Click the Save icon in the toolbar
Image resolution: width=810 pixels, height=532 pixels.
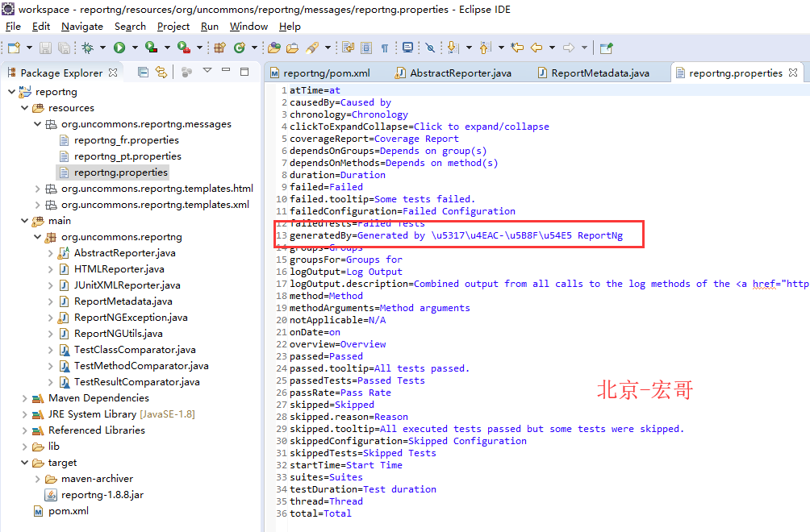[x=45, y=48]
